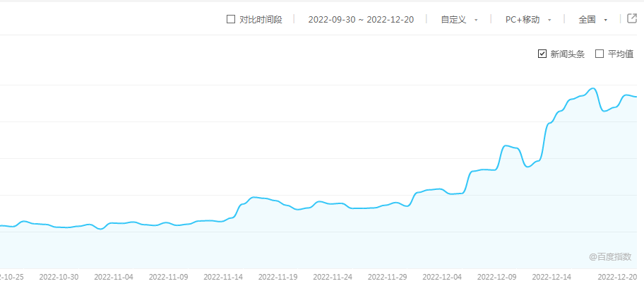Click the 2022-12-09 date label on axis
Viewport: 644px width, 286px height.
[497, 277]
